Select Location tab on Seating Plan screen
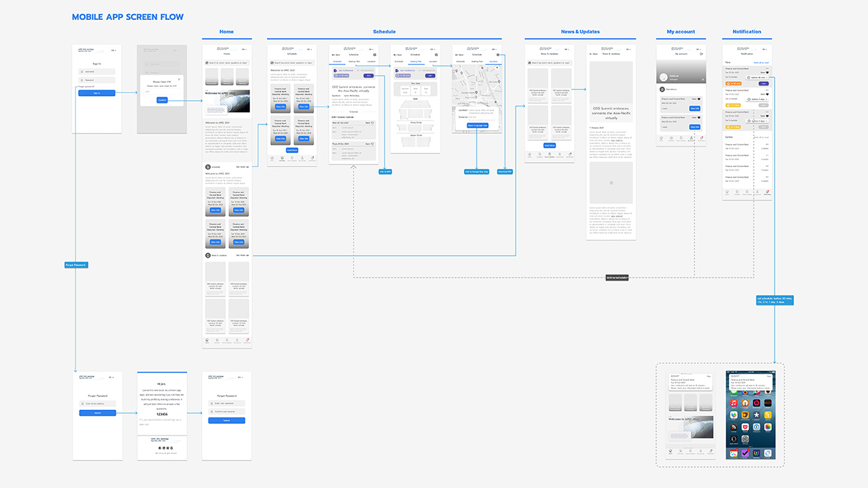This screenshot has height=488, width=868. [432, 61]
